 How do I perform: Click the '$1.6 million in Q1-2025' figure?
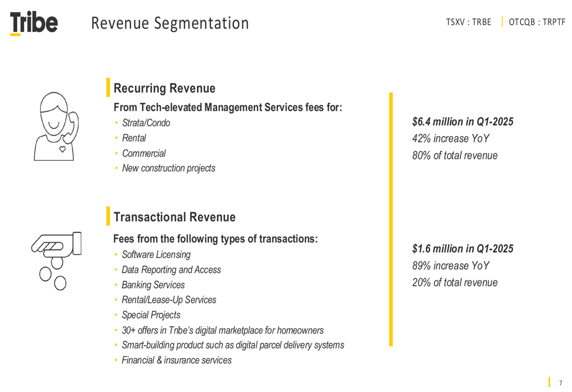coord(463,248)
